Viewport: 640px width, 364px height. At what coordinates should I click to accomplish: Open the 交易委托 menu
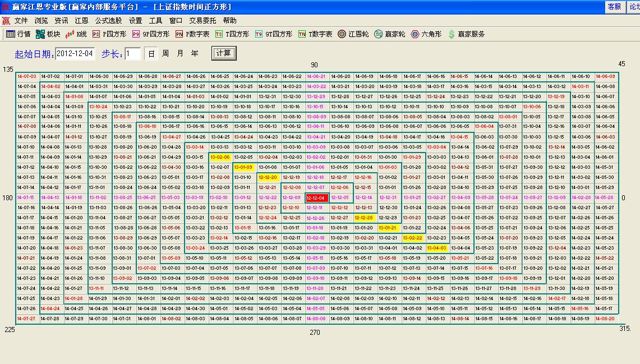pyautogui.click(x=202, y=20)
